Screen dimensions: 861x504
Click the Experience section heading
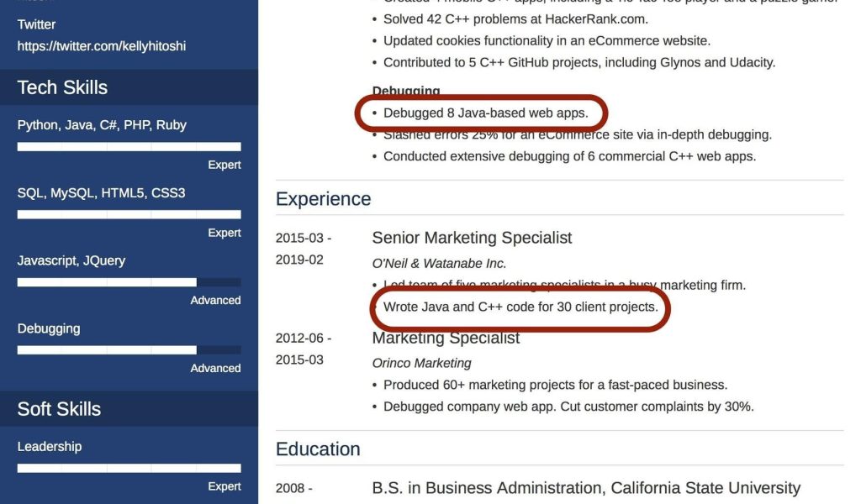(x=323, y=199)
